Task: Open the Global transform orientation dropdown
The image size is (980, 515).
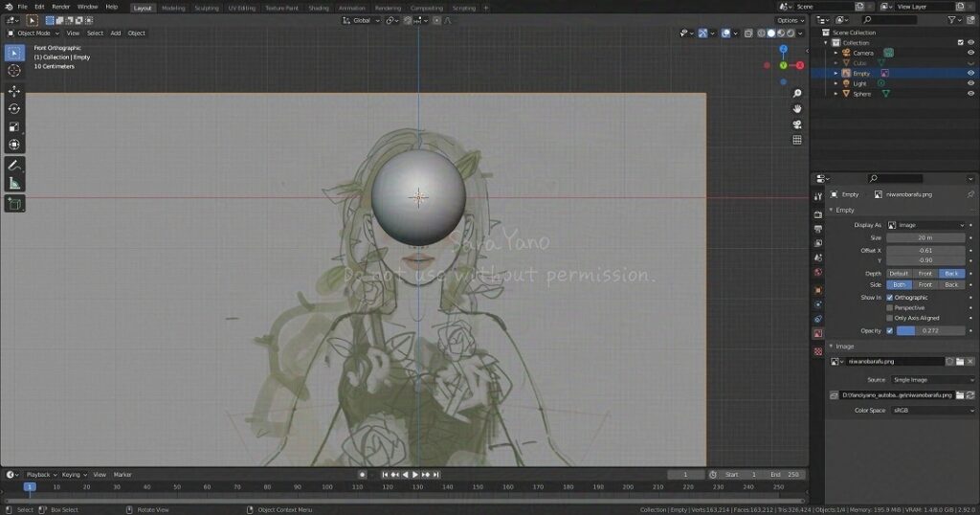Action: coord(361,21)
